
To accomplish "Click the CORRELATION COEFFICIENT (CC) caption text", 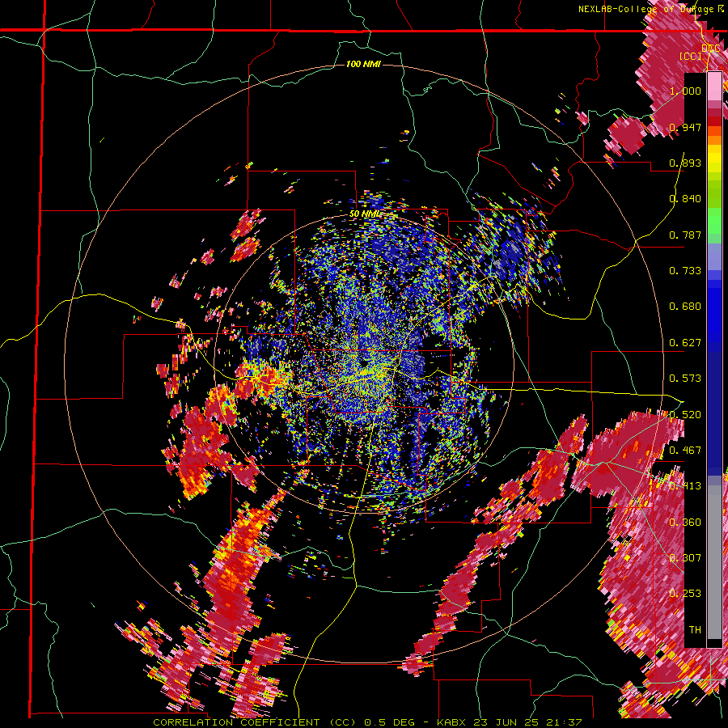I will 255,722.
